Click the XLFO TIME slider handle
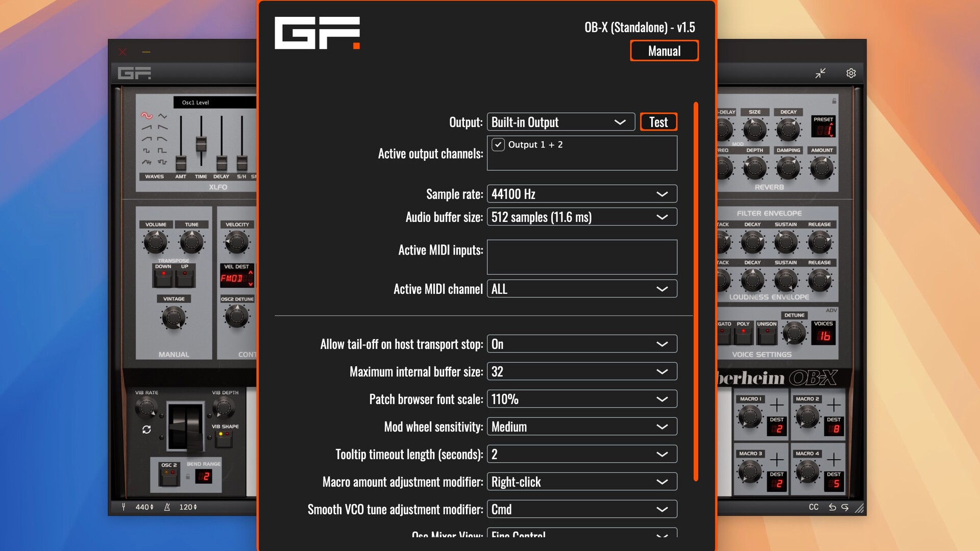This screenshot has width=980, height=551. pyautogui.click(x=201, y=144)
